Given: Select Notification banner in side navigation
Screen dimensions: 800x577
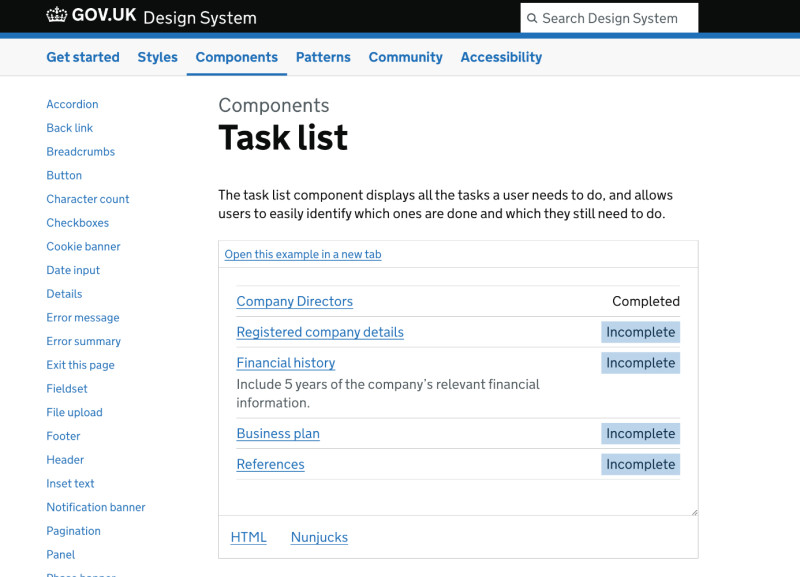Looking at the screenshot, I should [x=96, y=507].
